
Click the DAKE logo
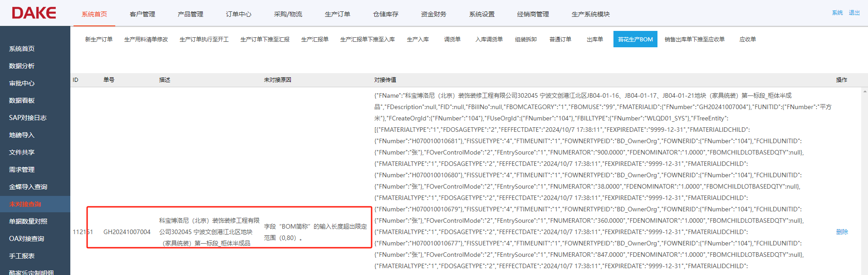tap(34, 13)
